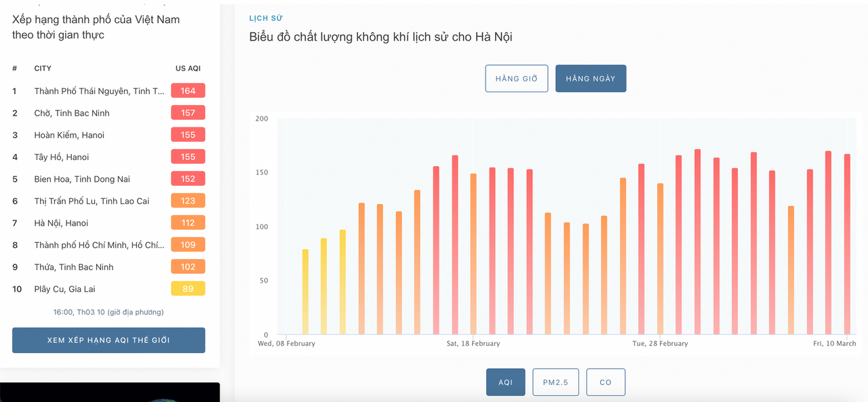Viewport: 868px width, 402px height.
Task: Click the LỊCH SỬ section label
Action: (266, 18)
